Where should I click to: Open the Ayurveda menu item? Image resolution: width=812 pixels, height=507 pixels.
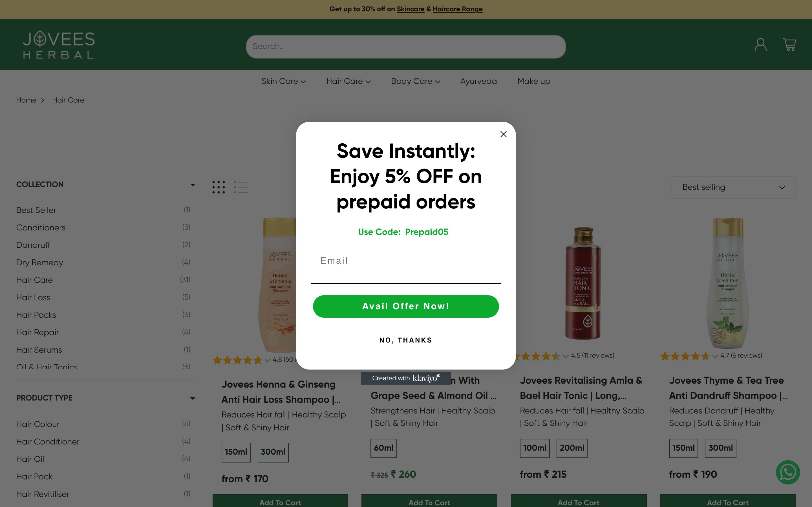[478, 81]
